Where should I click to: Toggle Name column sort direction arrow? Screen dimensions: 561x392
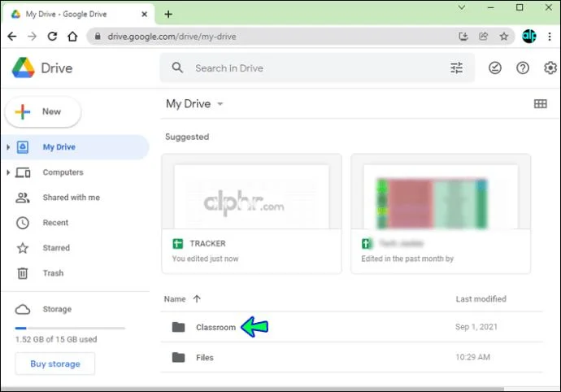coord(197,298)
